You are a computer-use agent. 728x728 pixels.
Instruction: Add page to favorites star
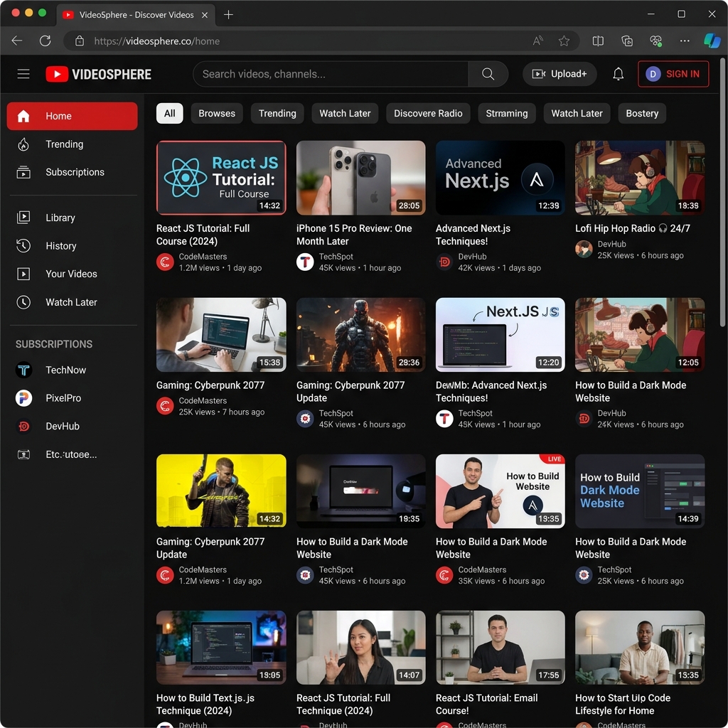click(x=564, y=41)
